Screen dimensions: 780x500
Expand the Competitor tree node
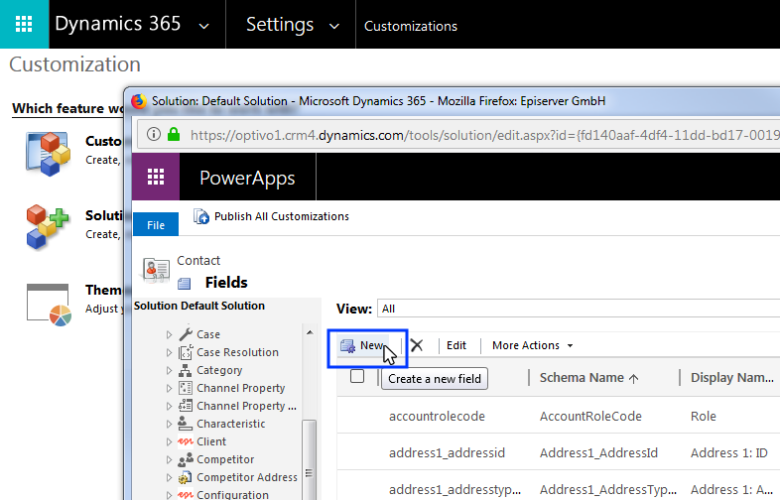[x=169, y=460]
